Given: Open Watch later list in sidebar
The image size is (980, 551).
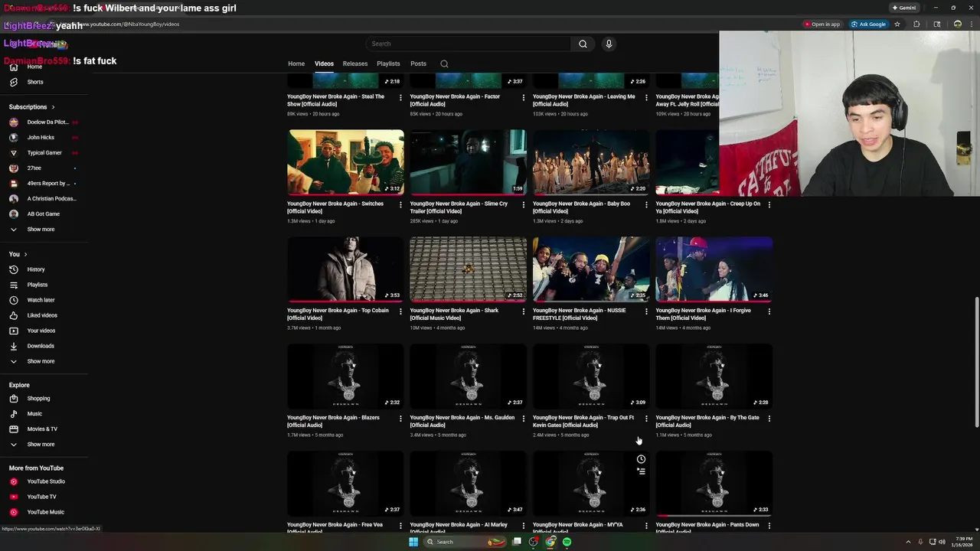Looking at the screenshot, I should click(x=41, y=300).
